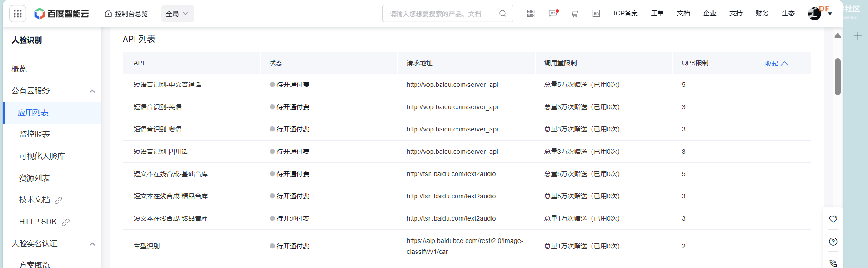Click text2audio URL in 基础音库 row
The width and height of the screenshot is (868, 268).
451,174
